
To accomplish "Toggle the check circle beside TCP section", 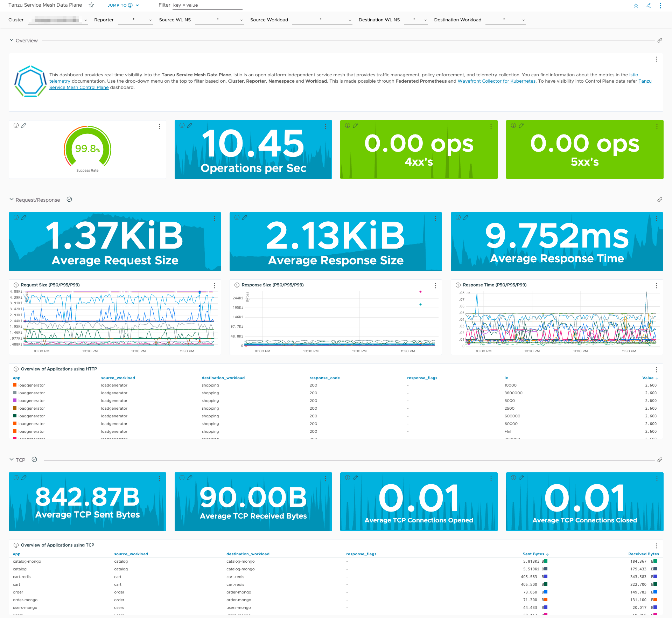I will tap(34, 459).
